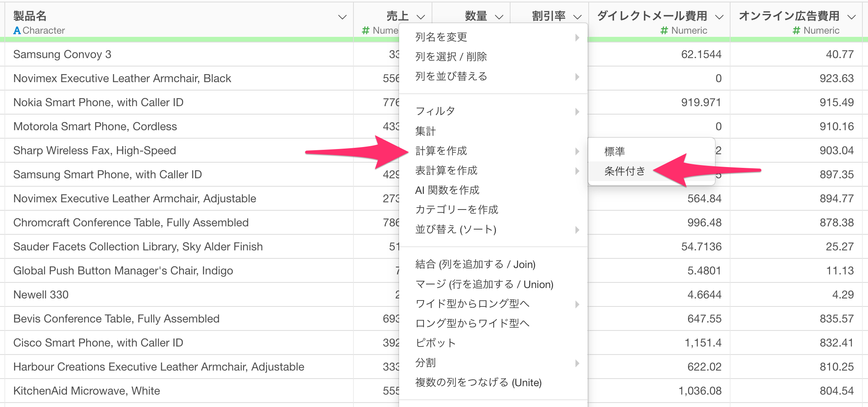Open the 製品名 column dropdown arrow
The width and height of the screenshot is (868, 407).
point(342,17)
